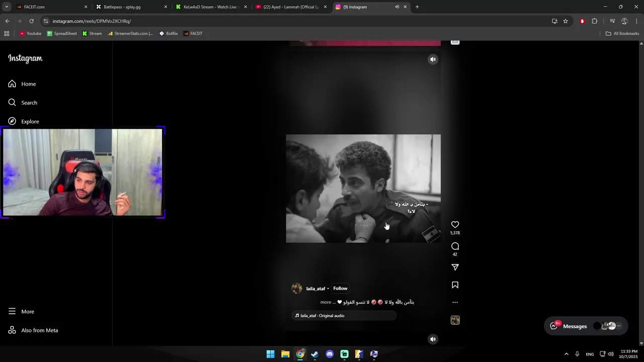Open the SpreadSheet bookmark

pyautogui.click(x=62, y=34)
